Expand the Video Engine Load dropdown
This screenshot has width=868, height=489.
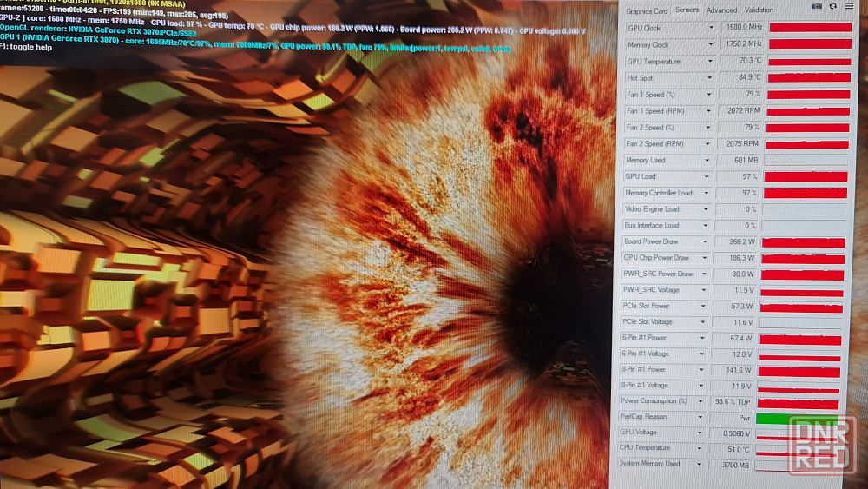(705, 209)
